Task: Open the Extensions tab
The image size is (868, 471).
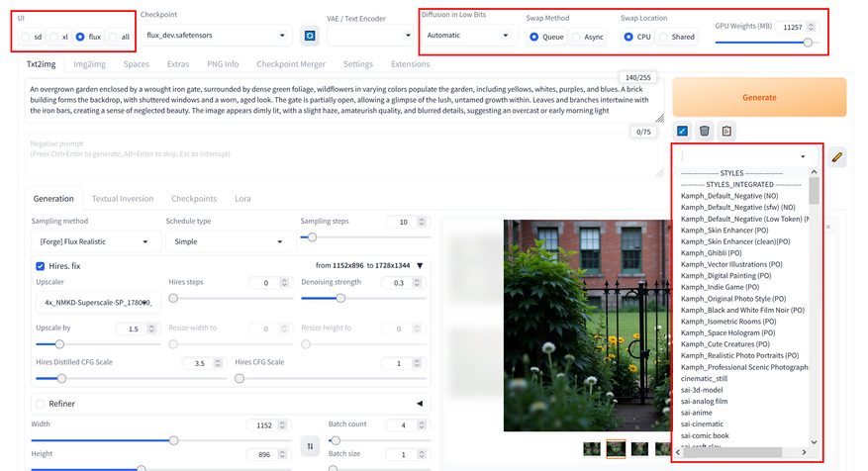Action: tap(410, 64)
